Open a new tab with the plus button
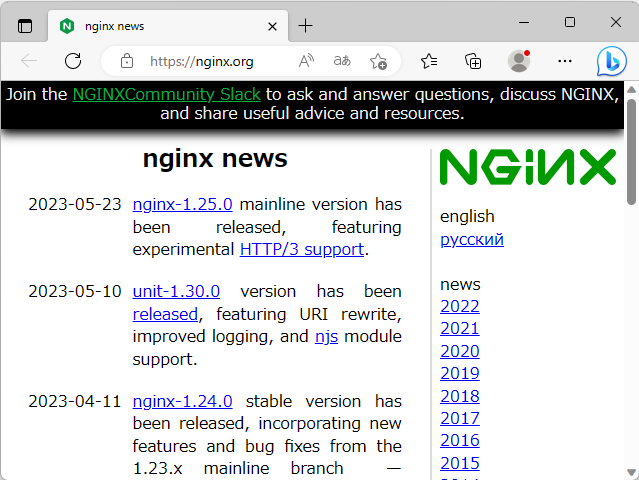 [x=305, y=26]
